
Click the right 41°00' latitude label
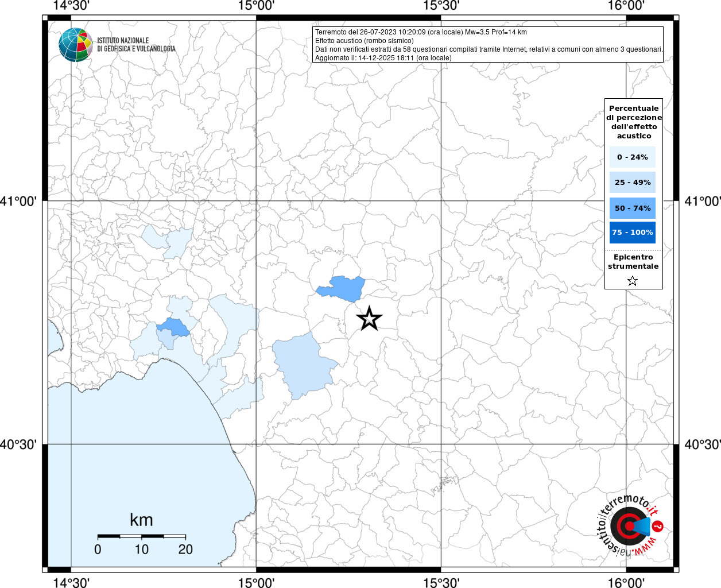[703, 202]
